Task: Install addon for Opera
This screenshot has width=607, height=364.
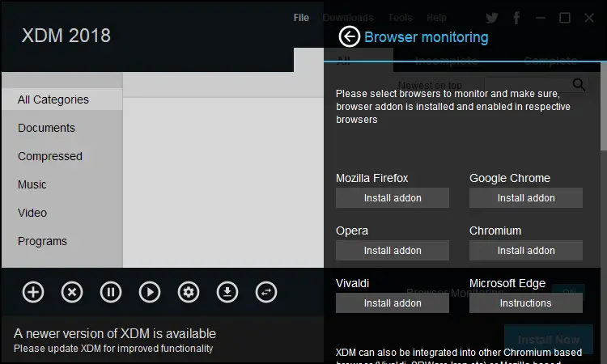Action: [393, 250]
